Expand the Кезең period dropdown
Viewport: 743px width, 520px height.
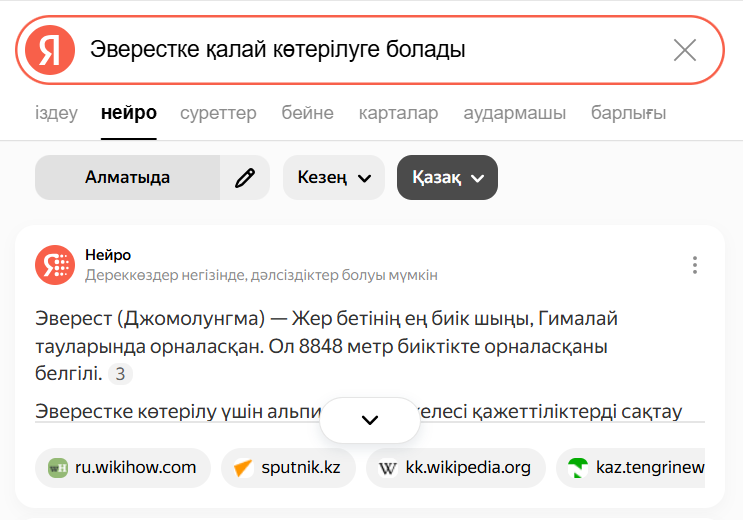point(334,178)
